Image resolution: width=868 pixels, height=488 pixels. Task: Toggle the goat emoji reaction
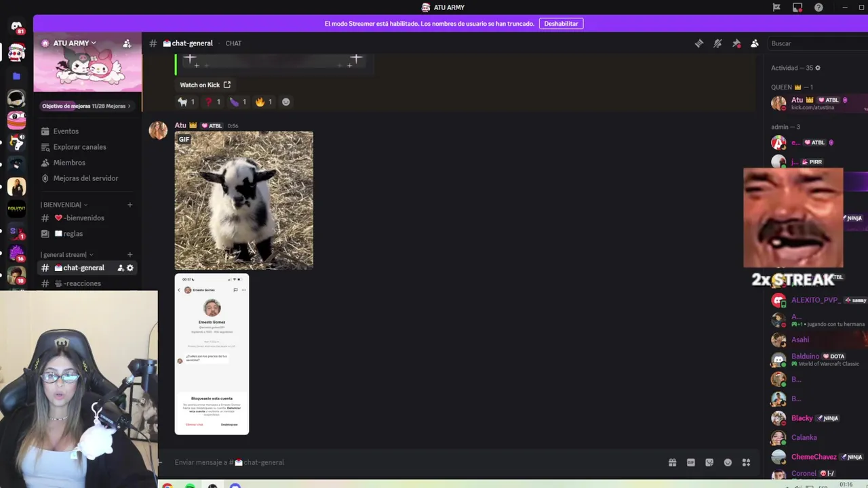tap(186, 102)
